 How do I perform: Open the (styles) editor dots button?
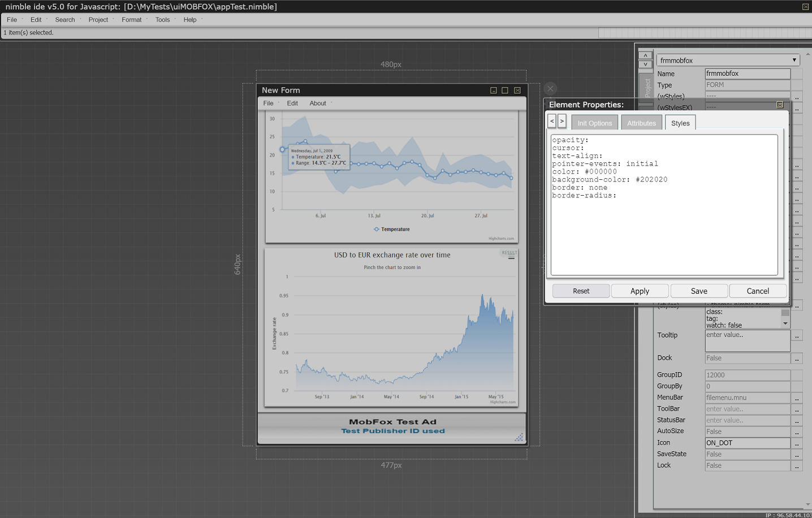(x=797, y=306)
